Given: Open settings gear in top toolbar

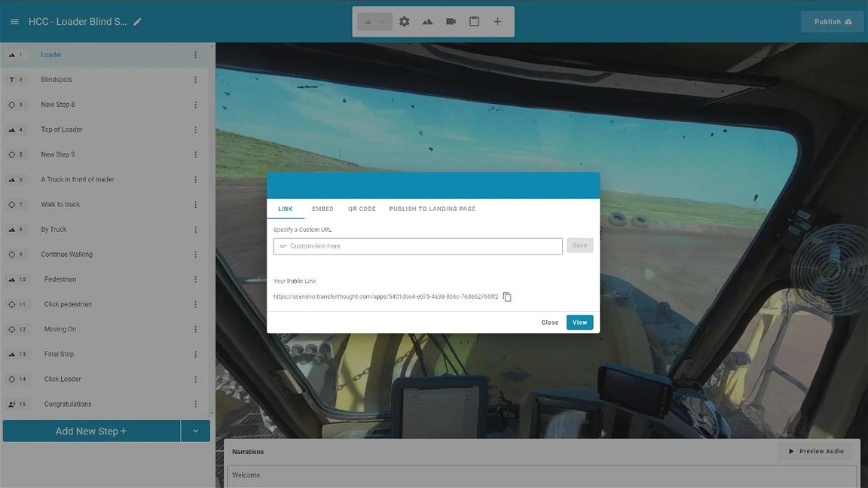Looking at the screenshot, I should [x=405, y=22].
